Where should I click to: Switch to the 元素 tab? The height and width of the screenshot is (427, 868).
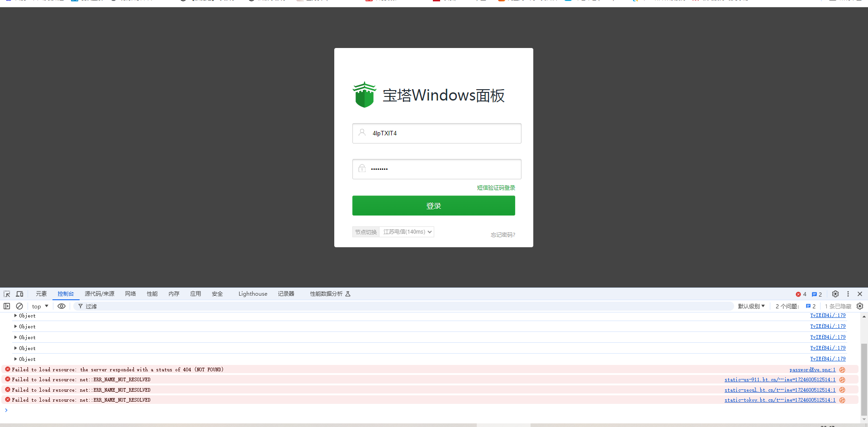tap(41, 294)
